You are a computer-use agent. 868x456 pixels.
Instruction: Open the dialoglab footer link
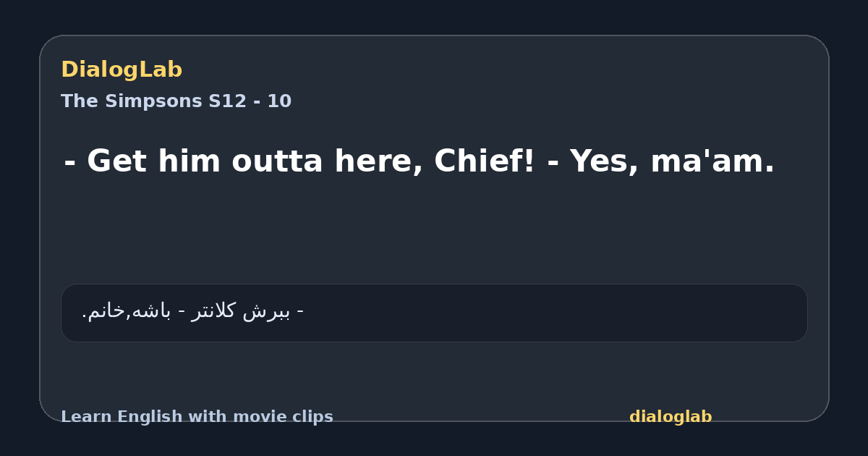[671, 417]
